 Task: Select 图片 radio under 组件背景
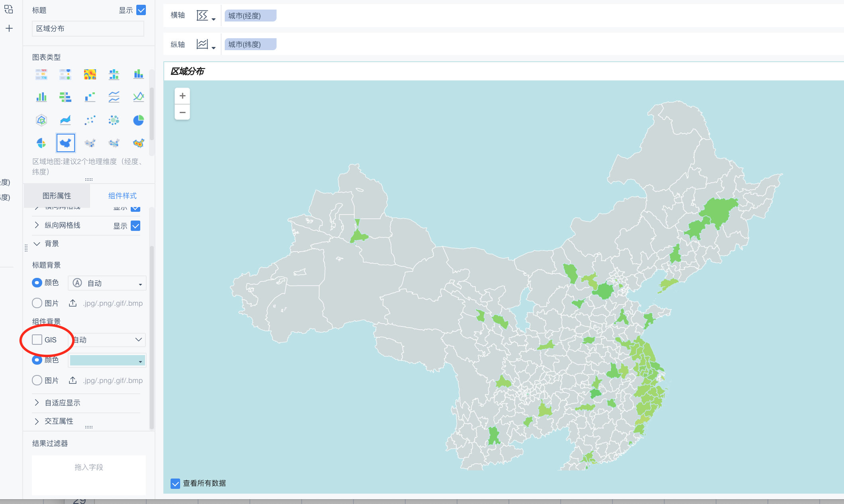(37, 381)
